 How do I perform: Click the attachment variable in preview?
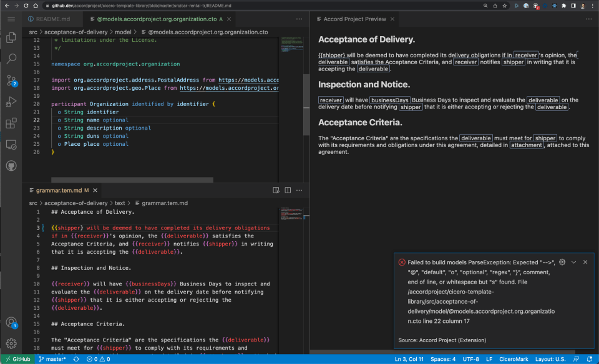527,145
